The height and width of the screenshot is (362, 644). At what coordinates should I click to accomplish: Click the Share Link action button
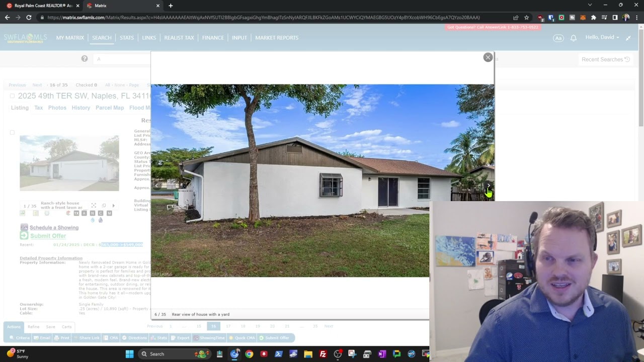click(86, 338)
